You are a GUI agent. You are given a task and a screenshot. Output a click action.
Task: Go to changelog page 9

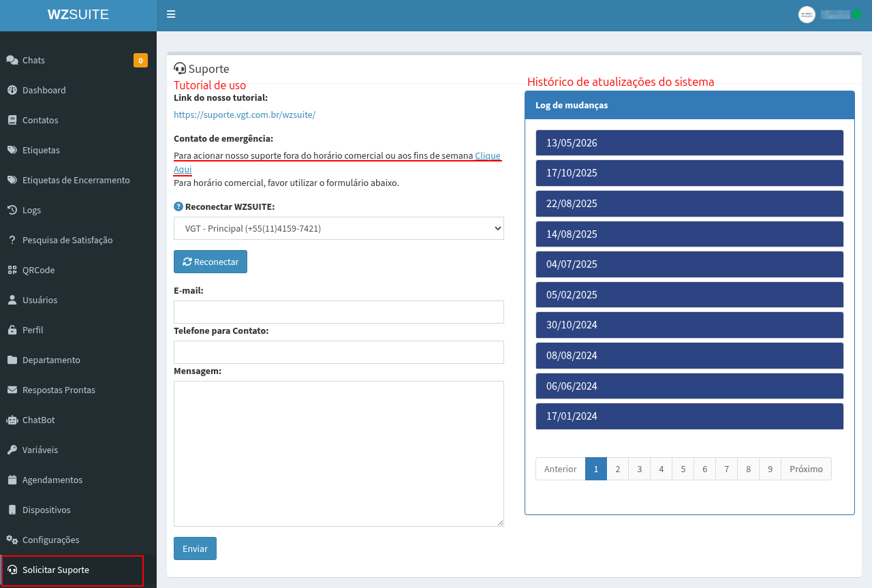[x=770, y=469]
